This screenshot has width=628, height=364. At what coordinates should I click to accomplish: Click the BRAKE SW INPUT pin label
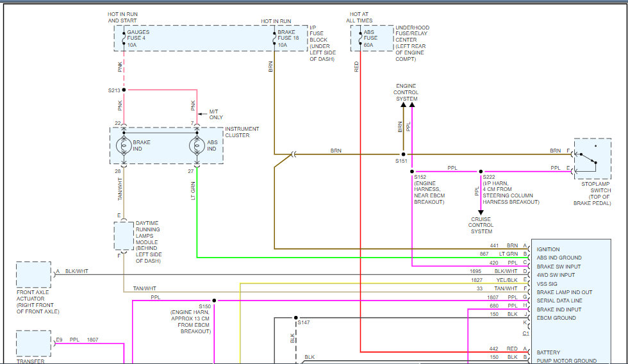pos(559,267)
